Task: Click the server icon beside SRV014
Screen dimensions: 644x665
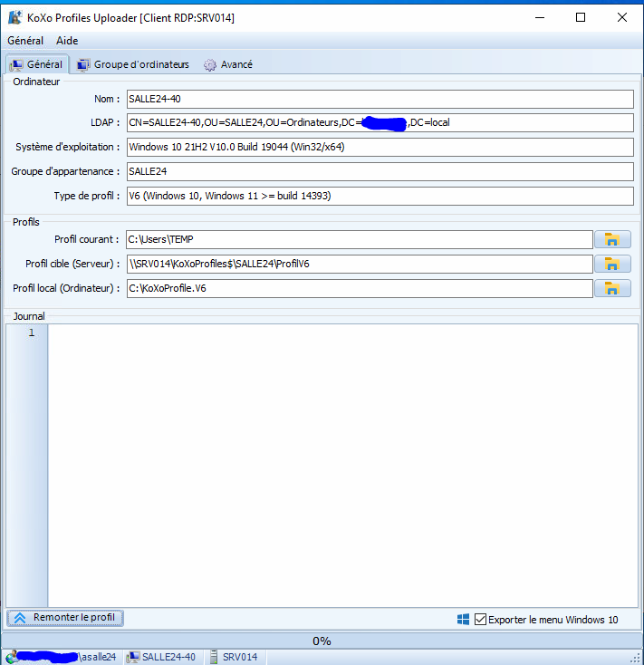Action: click(214, 657)
